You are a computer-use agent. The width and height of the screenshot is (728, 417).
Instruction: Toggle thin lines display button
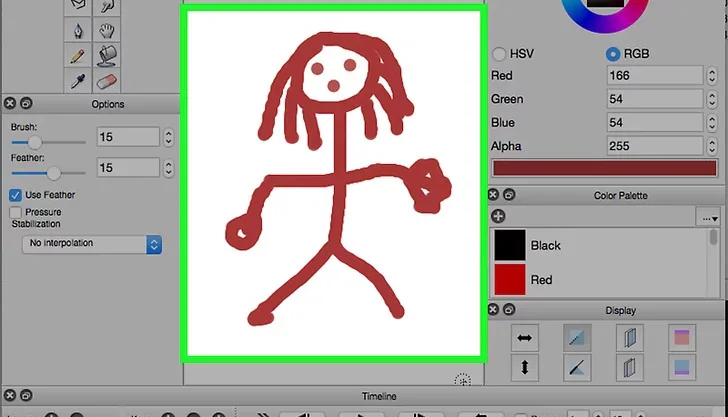(x=577, y=338)
